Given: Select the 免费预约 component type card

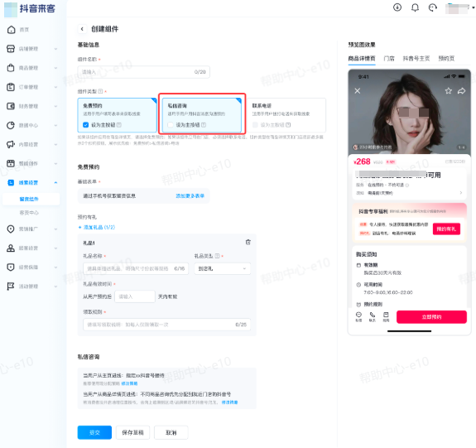Looking at the screenshot, I should 117,115.
